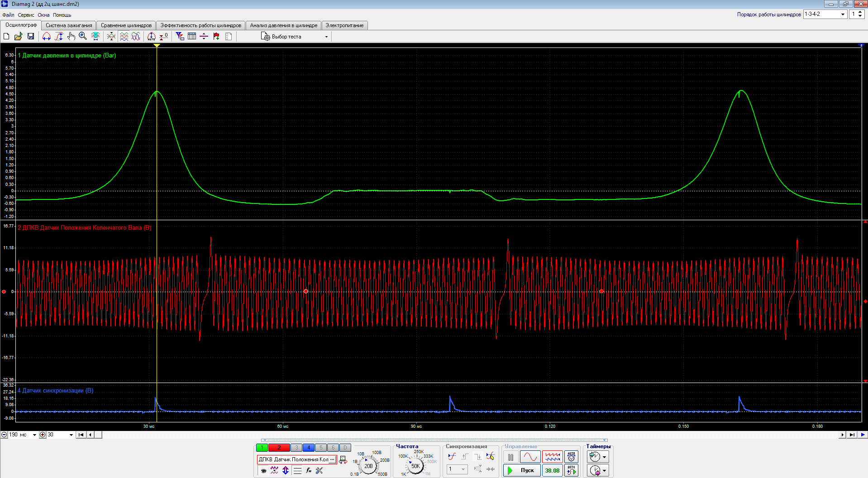868x478 pixels.
Task: Create a new oscillogram file
Action: 6,36
